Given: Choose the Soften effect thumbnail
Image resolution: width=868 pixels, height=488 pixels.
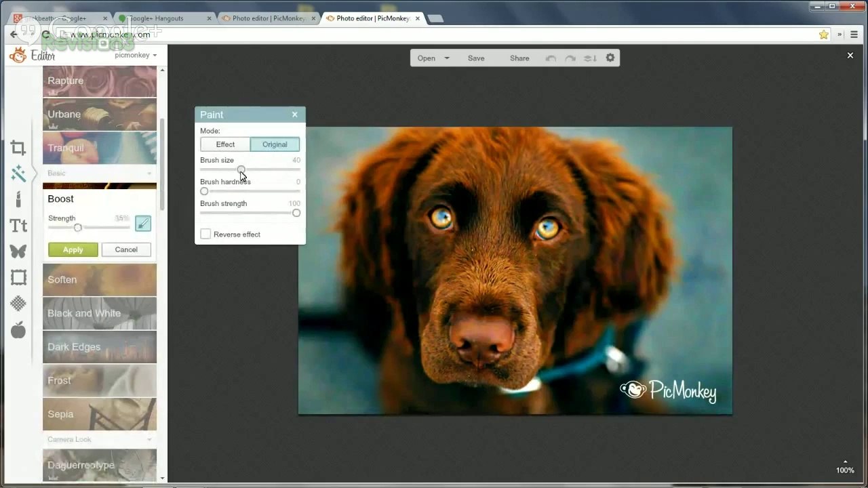Looking at the screenshot, I should tap(99, 279).
